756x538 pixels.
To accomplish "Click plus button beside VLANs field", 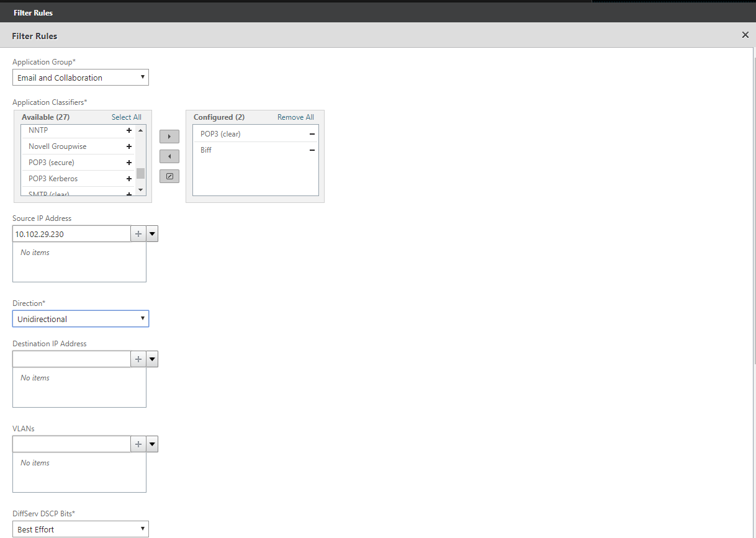I will tap(138, 444).
